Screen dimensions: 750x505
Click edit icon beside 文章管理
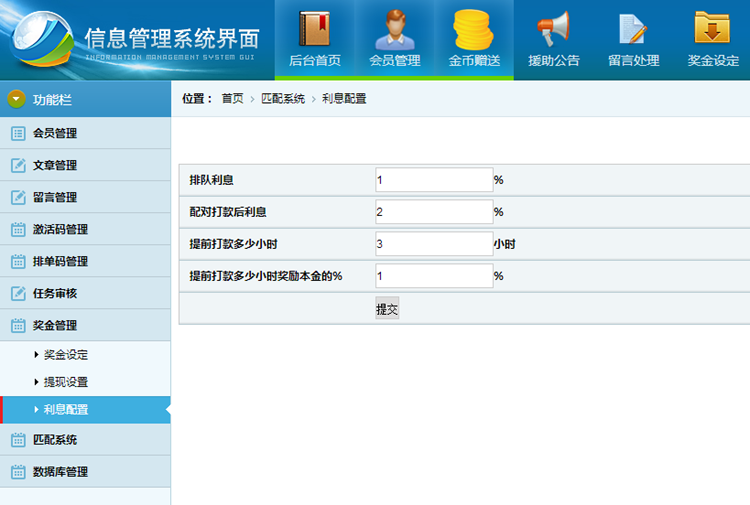18,165
